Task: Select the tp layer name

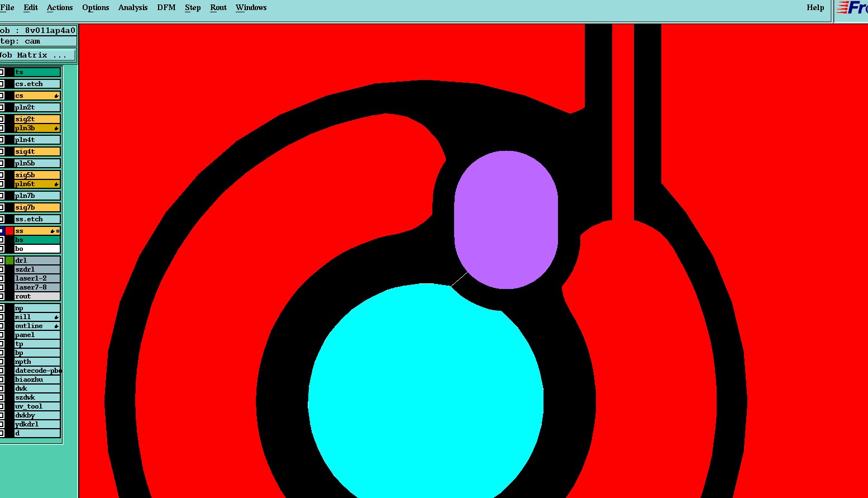Action: coord(37,344)
